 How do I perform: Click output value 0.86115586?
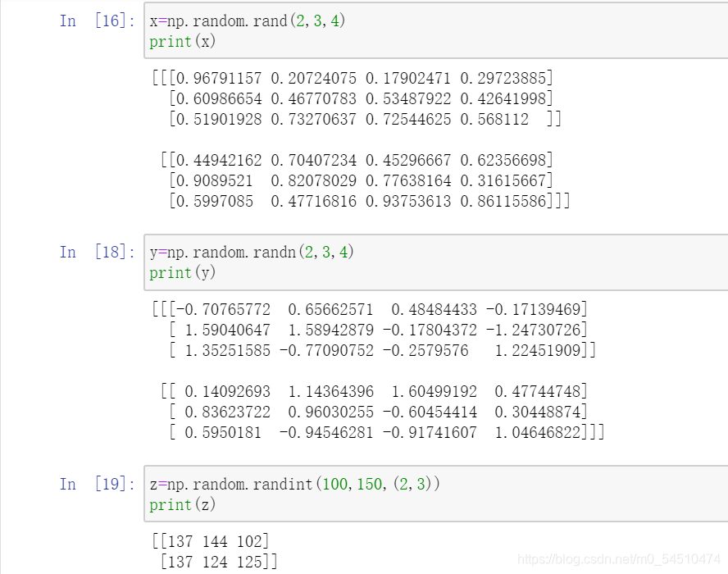[x=503, y=201]
